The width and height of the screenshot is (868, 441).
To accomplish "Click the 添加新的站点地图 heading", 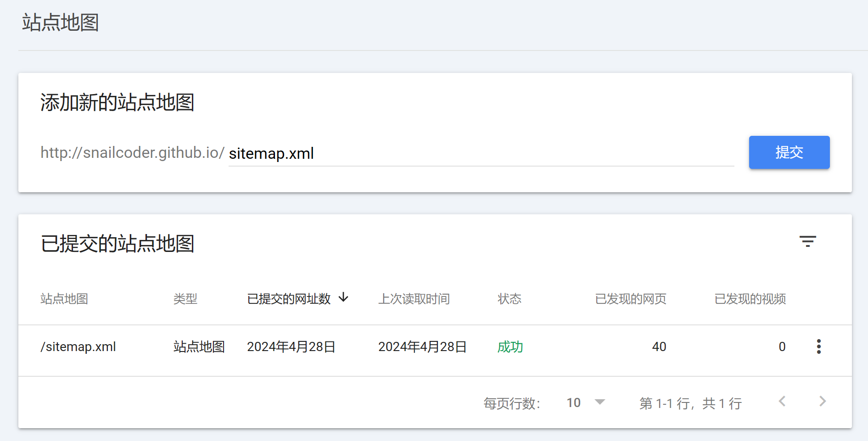I will click(118, 102).
